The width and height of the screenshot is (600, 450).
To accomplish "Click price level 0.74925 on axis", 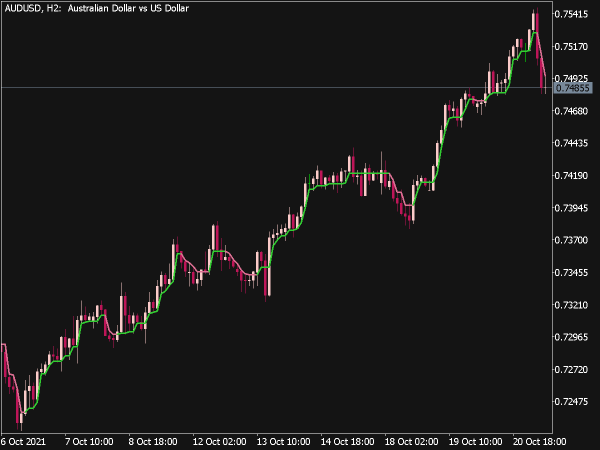I will point(571,78).
